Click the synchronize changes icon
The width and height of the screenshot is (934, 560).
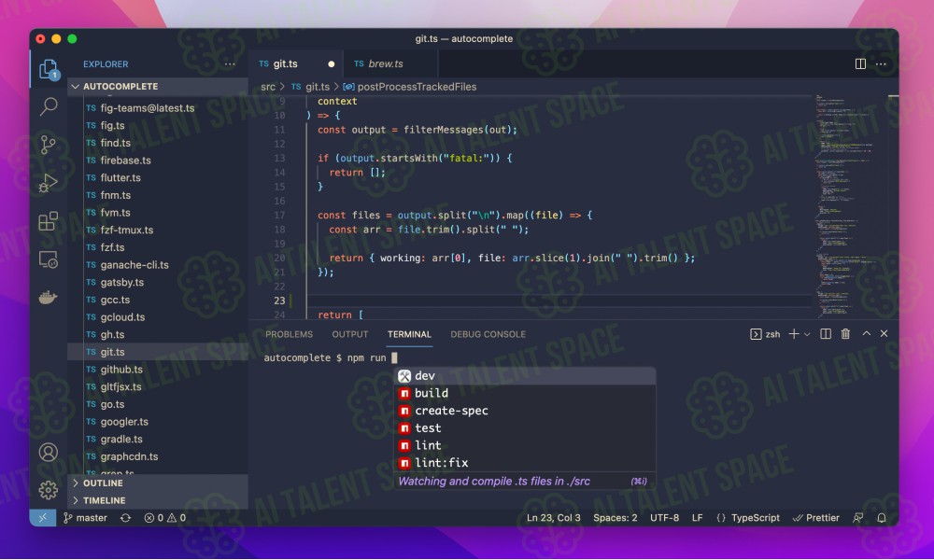coord(126,518)
